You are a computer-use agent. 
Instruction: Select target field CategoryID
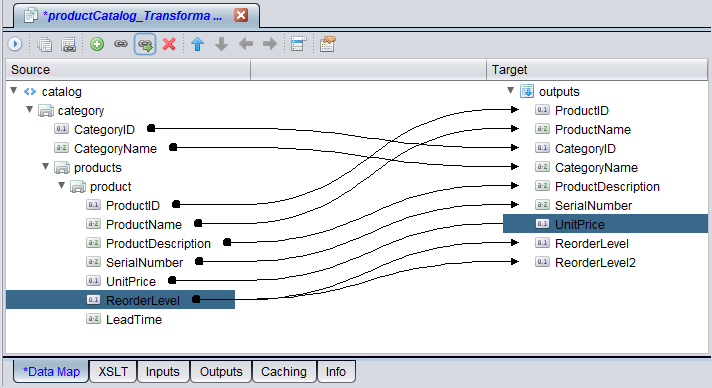(x=585, y=149)
